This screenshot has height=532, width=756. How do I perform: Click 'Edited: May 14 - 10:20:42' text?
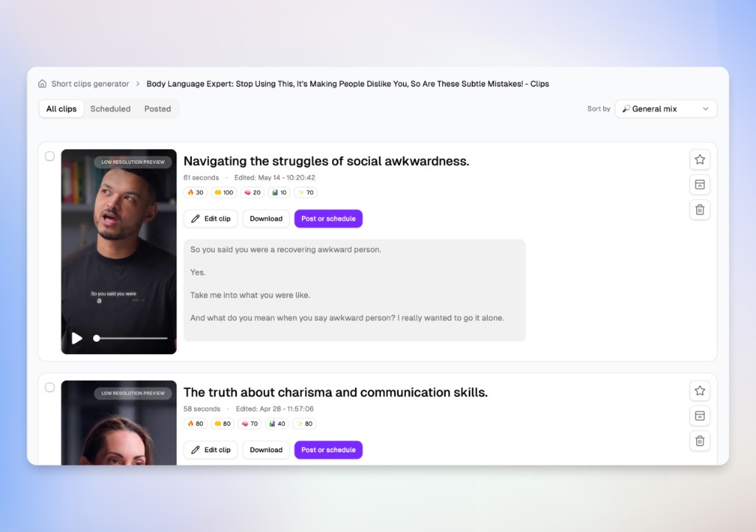275,178
